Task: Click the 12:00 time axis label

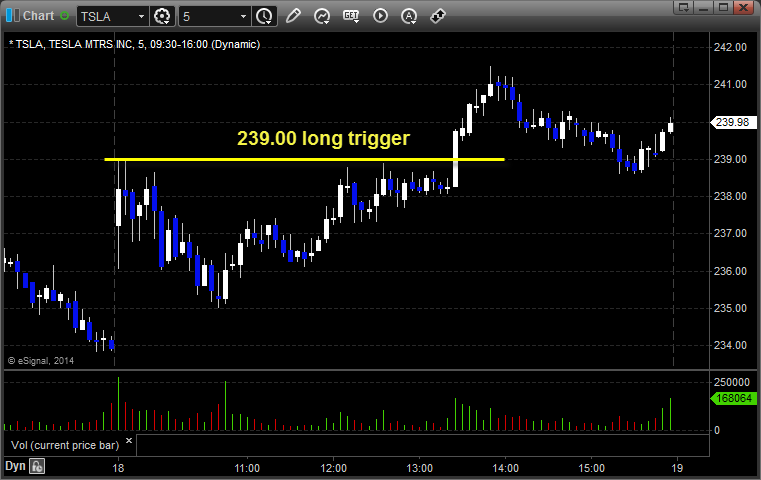Action: point(333,468)
